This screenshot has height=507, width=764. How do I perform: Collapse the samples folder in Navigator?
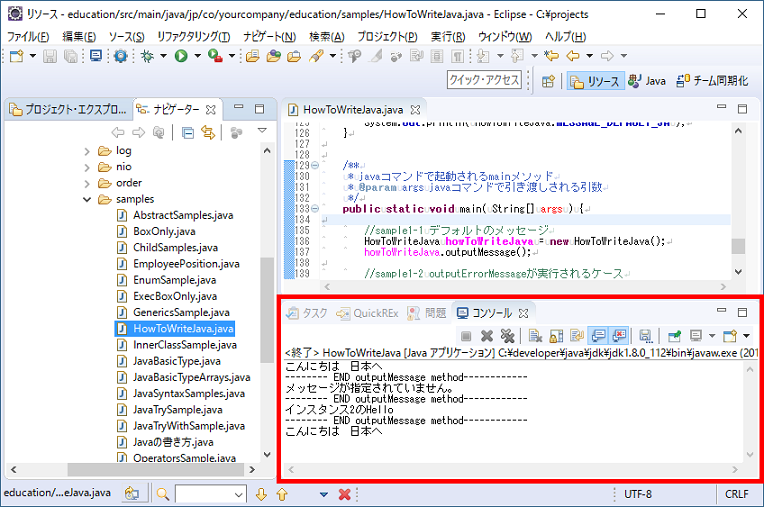(87, 199)
